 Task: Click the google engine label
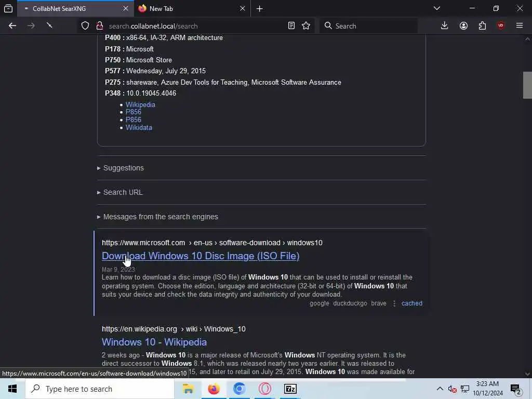(x=320, y=303)
